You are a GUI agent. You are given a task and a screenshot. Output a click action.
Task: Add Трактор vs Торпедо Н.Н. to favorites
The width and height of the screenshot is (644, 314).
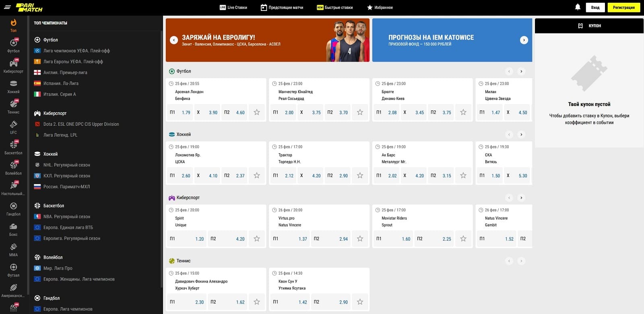pyautogui.click(x=360, y=175)
